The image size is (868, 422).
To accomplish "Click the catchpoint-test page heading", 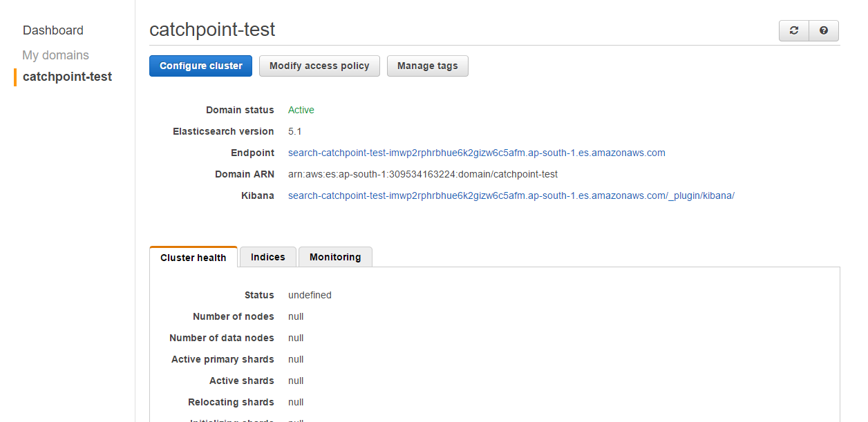I will click(x=212, y=30).
